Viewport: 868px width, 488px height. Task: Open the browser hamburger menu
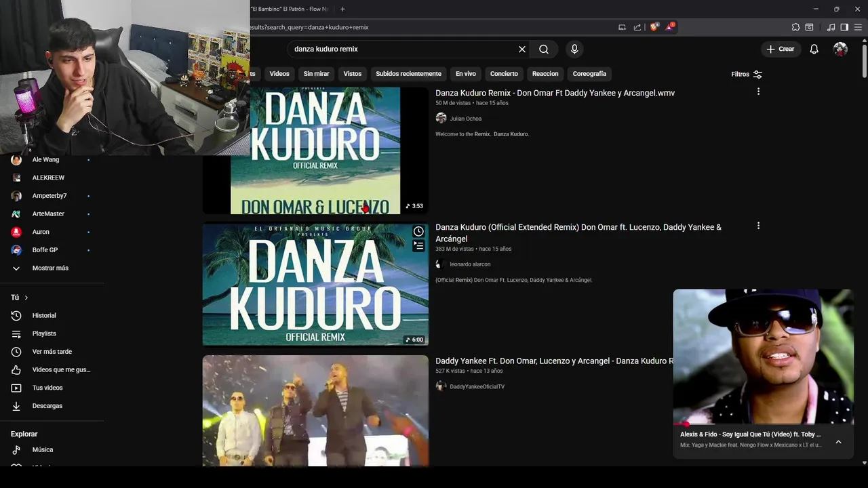857,27
